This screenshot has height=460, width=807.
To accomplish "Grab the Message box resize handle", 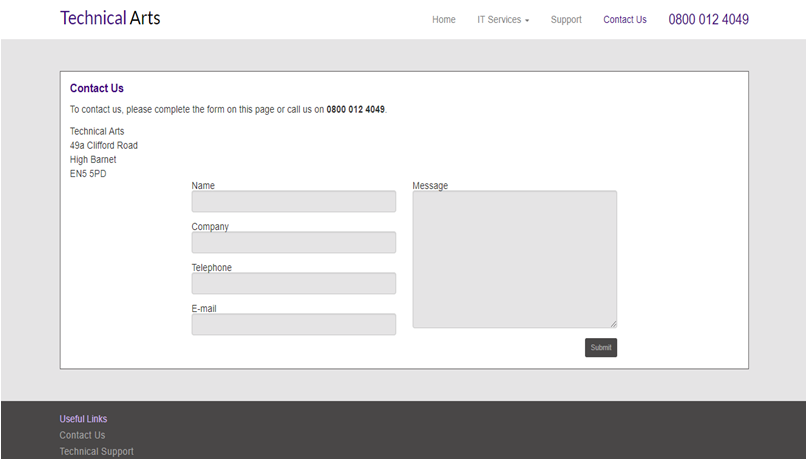I will [613, 324].
